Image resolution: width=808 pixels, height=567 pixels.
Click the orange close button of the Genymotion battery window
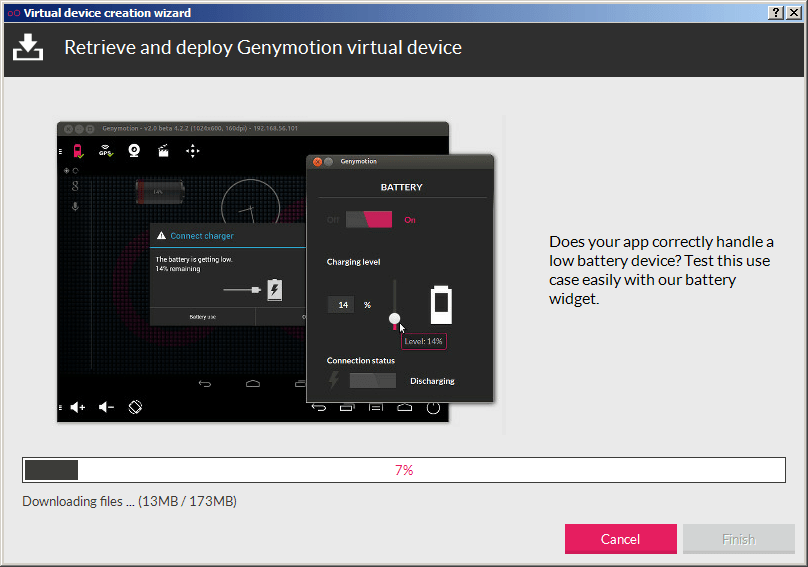(x=317, y=162)
